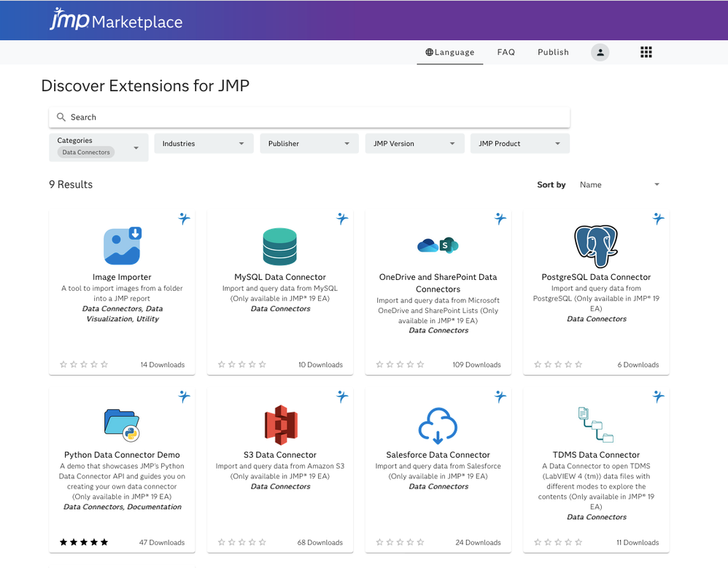Click the JMP badge on TDMS card
This screenshot has width=728, height=568.
(x=659, y=397)
